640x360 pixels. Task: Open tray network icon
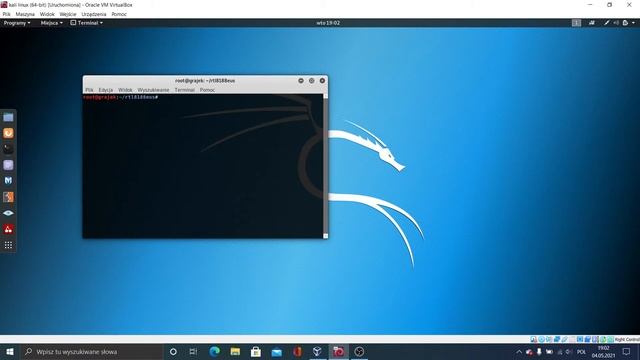(x=560, y=352)
